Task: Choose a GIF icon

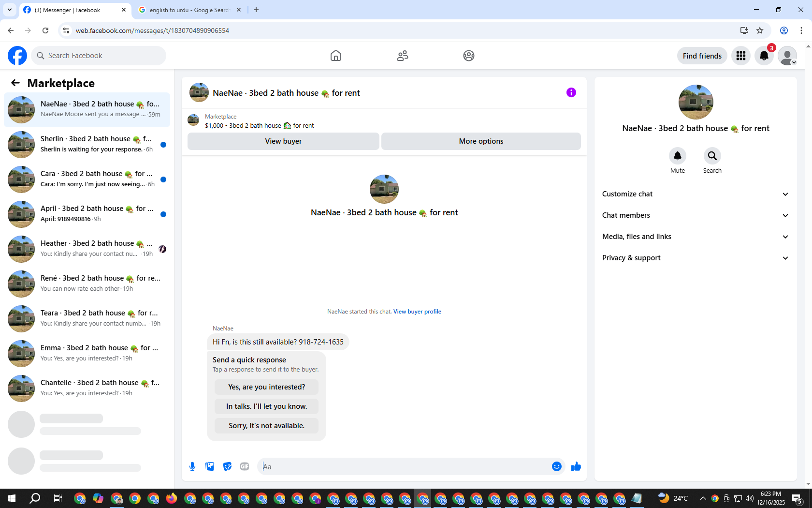Action: click(245, 466)
